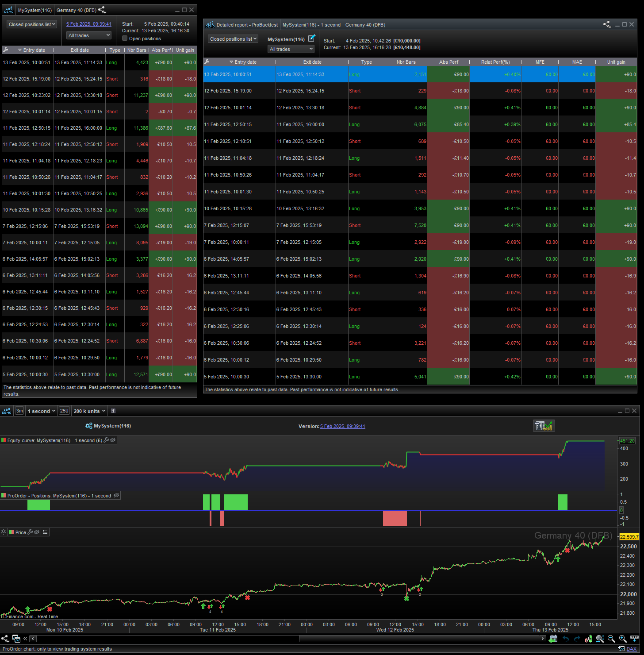Open trading tools icon in chart toolbar
Image resolution: width=644 pixels, height=655 pixels.
click(588, 638)
